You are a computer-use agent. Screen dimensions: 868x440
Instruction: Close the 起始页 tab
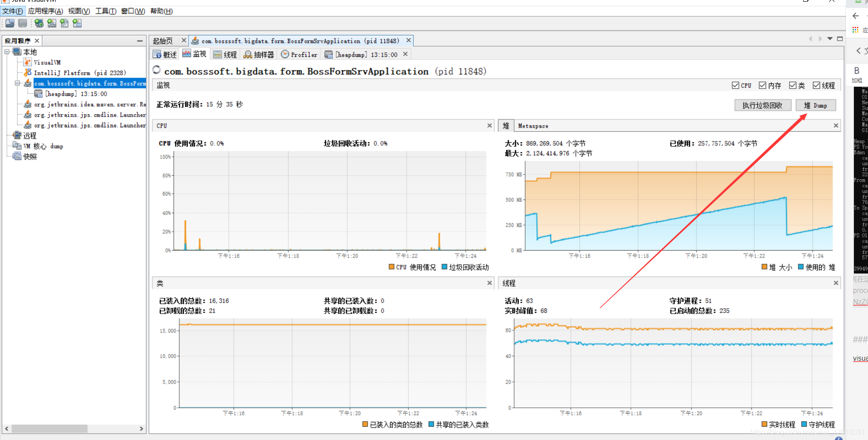184,41
